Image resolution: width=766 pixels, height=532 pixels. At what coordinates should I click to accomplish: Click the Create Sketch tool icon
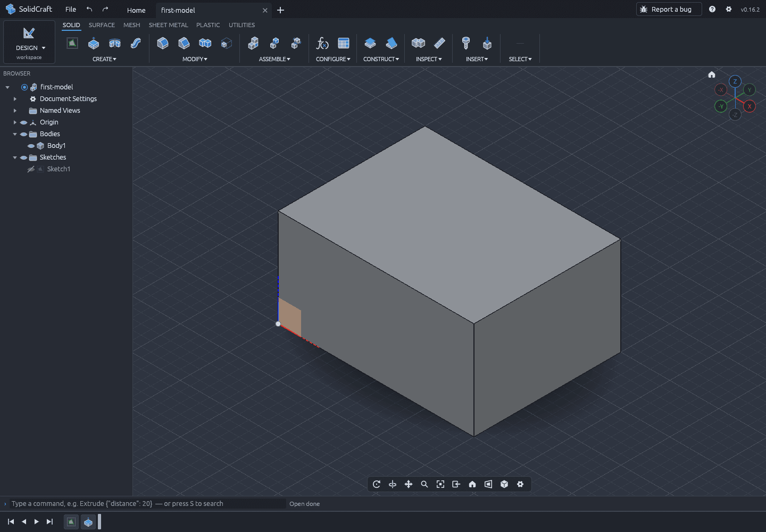72,43
